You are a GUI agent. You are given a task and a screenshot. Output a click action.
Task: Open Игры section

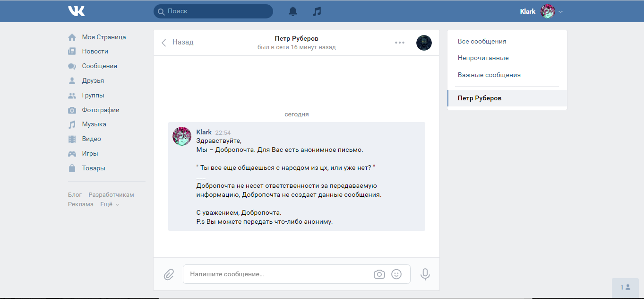click(x=90, y=153)
